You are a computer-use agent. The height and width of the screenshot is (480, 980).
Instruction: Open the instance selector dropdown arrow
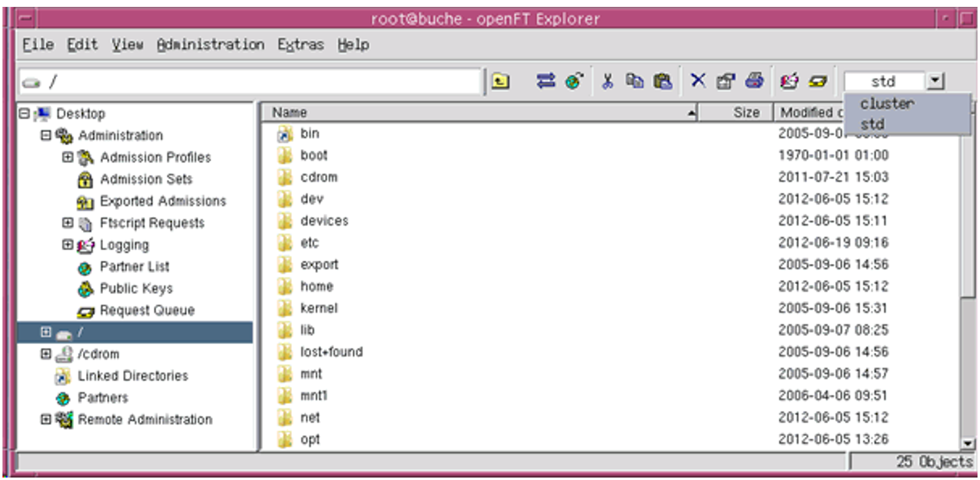click(x=935, y=80)
